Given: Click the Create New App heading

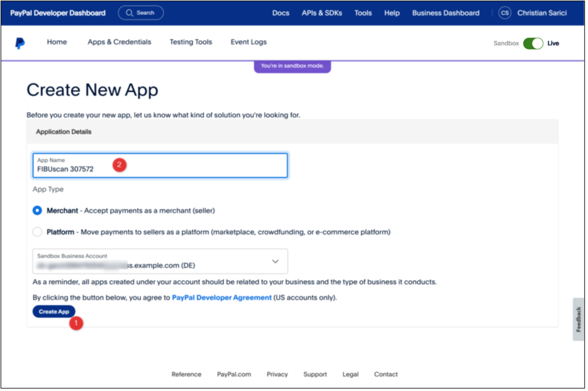Looking at the screenshot, I should tap(93, 90).
